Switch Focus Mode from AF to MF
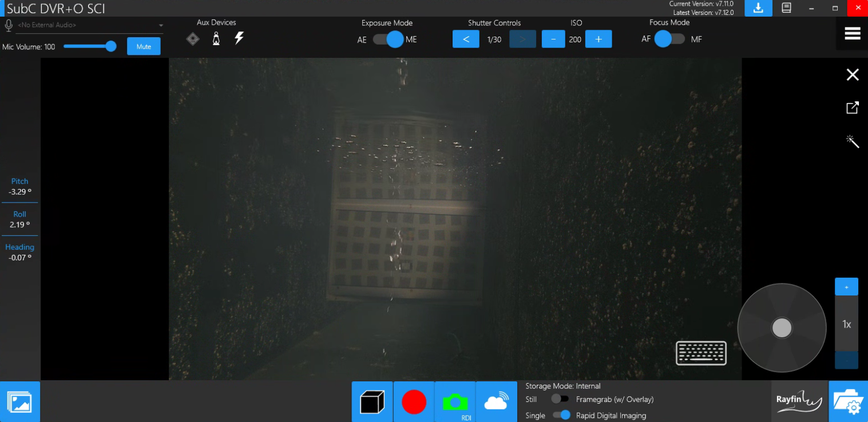Screen dimensions: 868x422 point(669,39)
